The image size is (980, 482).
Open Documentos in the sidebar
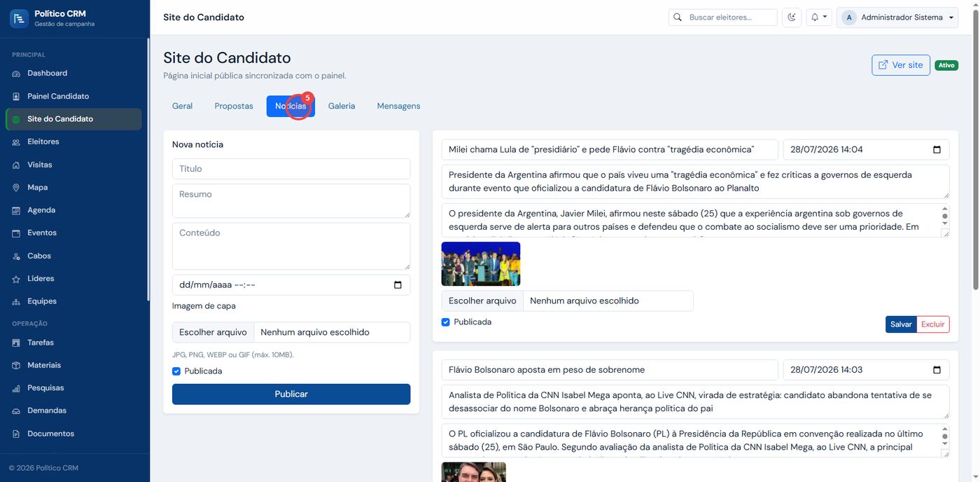point(73,434)
